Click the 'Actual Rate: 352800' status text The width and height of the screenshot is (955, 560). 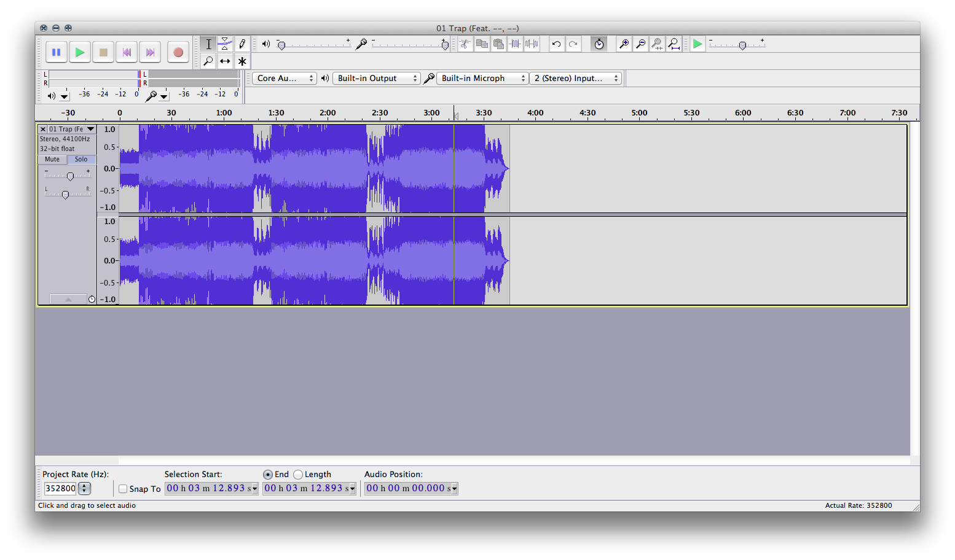[x=859, y=505]
